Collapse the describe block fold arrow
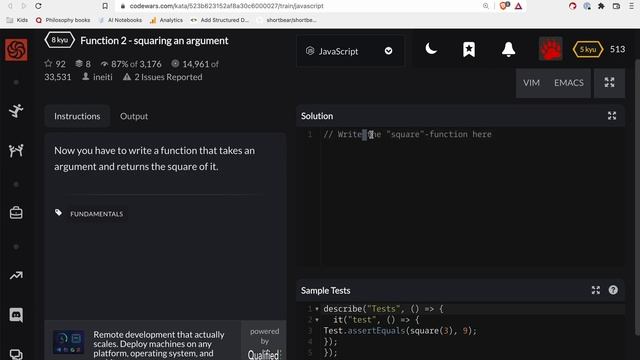 317,309
